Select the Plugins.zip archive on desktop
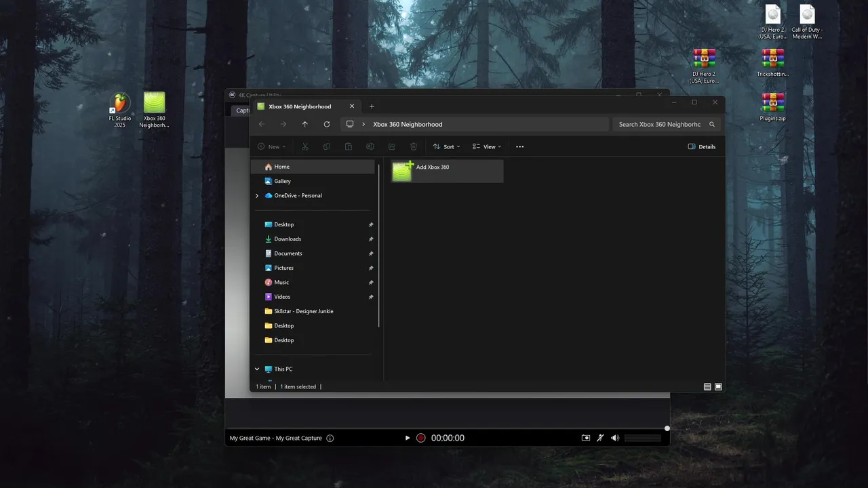Screen dimensions: 868x488 pyautogui.click(x=772, y=107)
